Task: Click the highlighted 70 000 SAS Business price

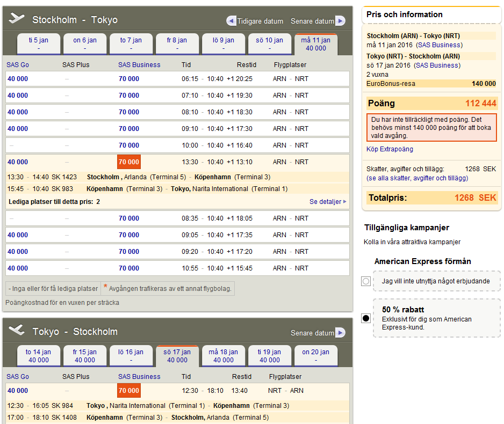Action: [129, 162]
